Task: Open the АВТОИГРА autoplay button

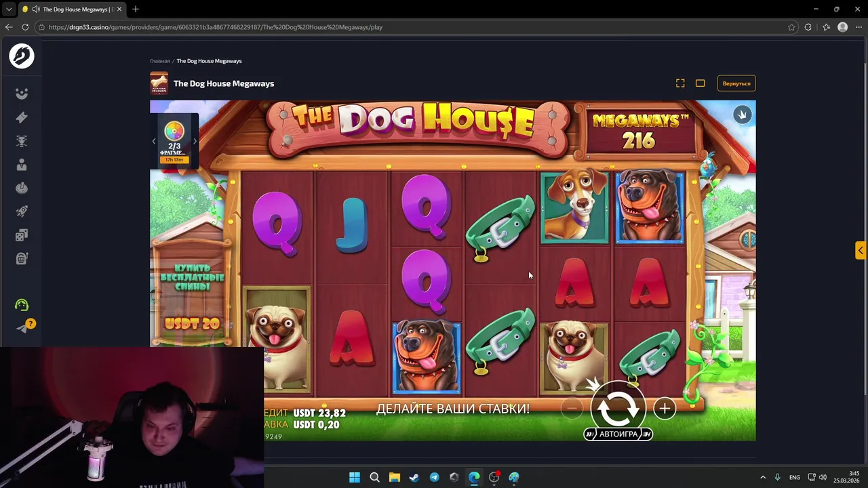Action: (618, 434)
